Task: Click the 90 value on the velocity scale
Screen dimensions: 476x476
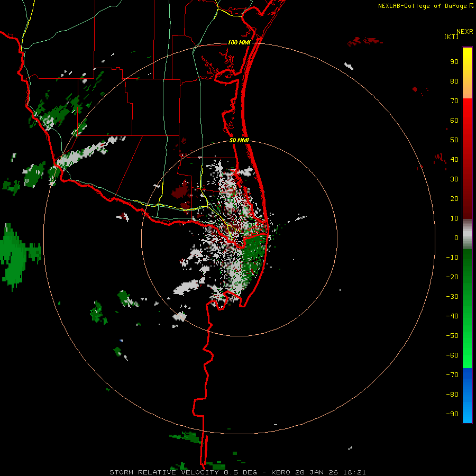Action: tap(454, 62)
